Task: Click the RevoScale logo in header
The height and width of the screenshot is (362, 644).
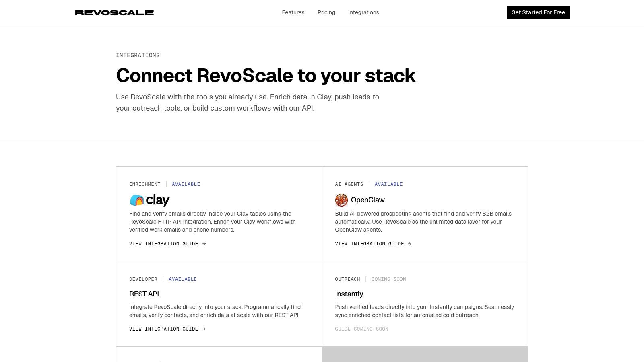Action: click(114, 13)
